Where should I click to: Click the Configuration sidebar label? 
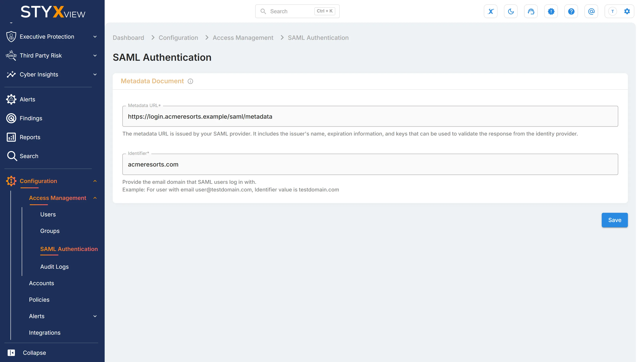pos(38,181)
